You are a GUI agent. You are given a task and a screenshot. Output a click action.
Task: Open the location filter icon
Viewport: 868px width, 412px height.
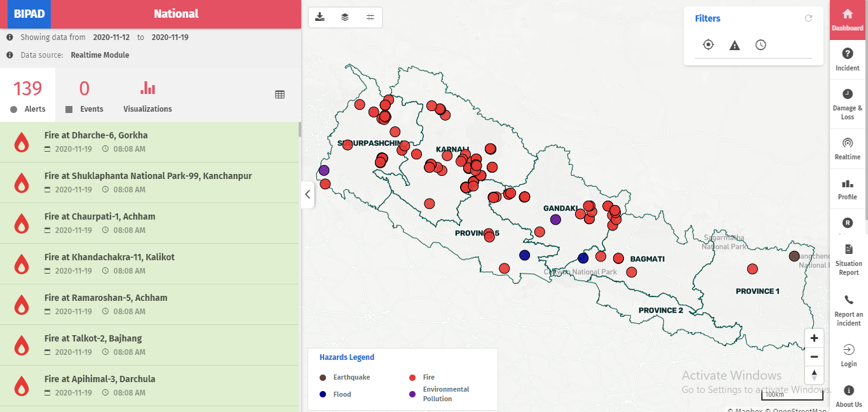pos(709,45)
